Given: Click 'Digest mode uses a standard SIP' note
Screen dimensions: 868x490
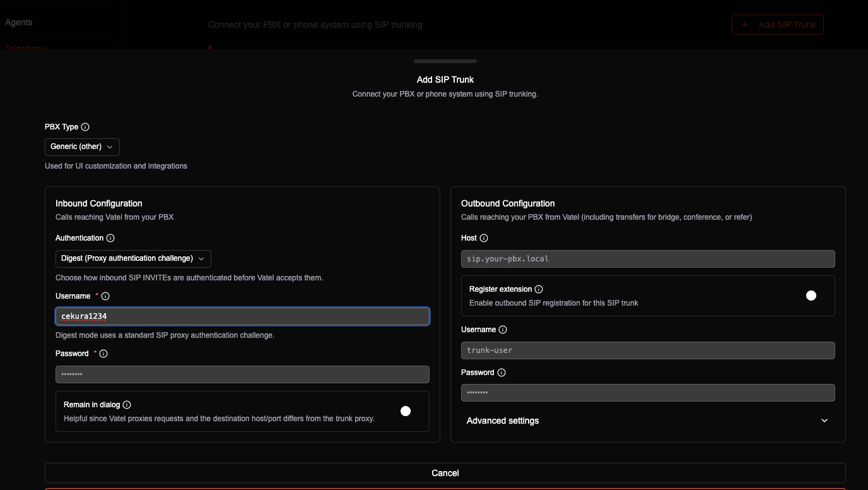Looking at the screenshot, I should (x=165, y=335).
